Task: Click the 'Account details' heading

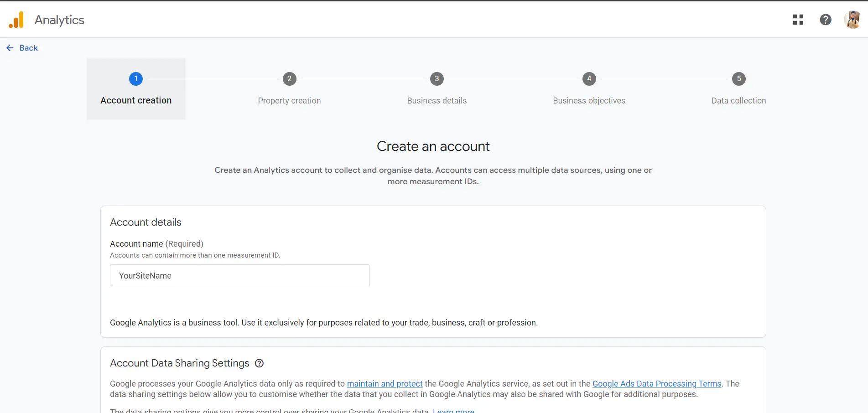Action: [x=146, y=222]
